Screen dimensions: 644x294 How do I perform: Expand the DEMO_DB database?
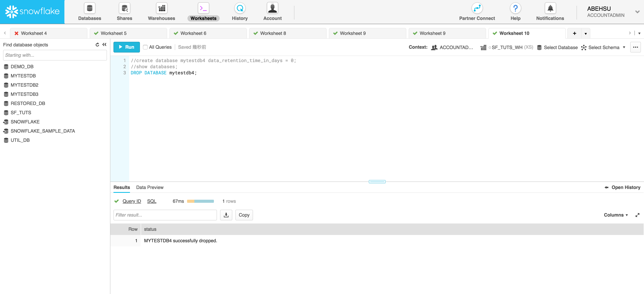pyautogui.click(x=22, y=67)
